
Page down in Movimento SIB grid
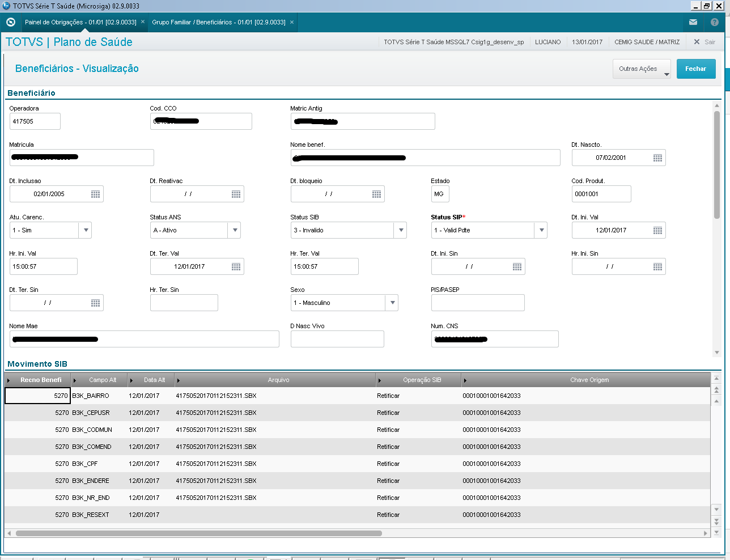(716, 521)
